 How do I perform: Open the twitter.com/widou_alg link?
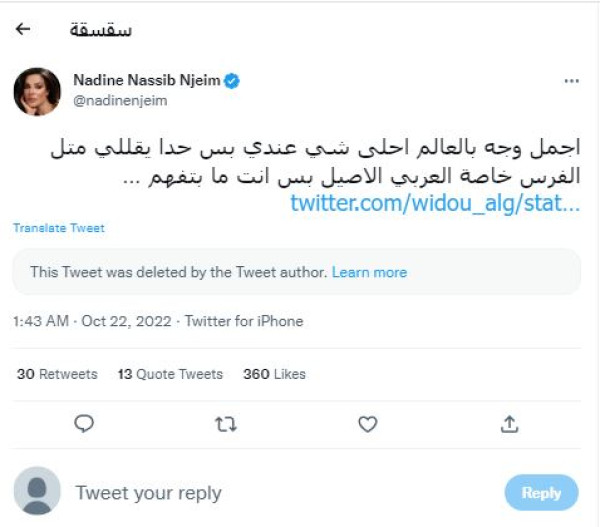434,203
